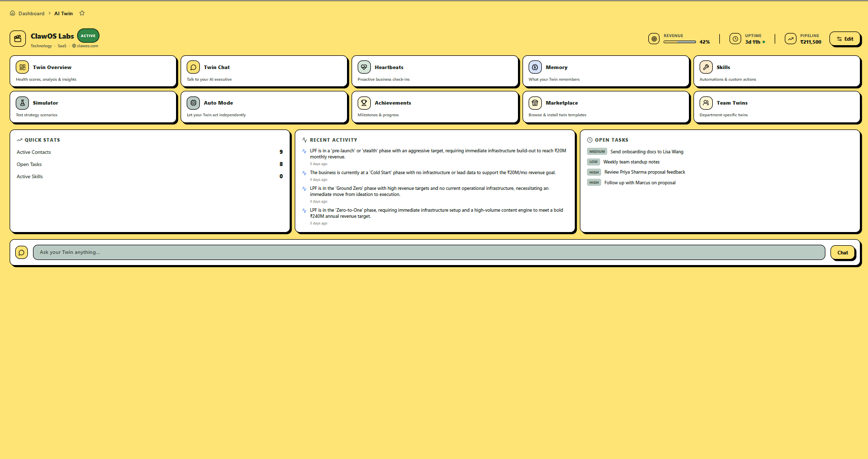Open the Auto Mode card

pos(264,107)
